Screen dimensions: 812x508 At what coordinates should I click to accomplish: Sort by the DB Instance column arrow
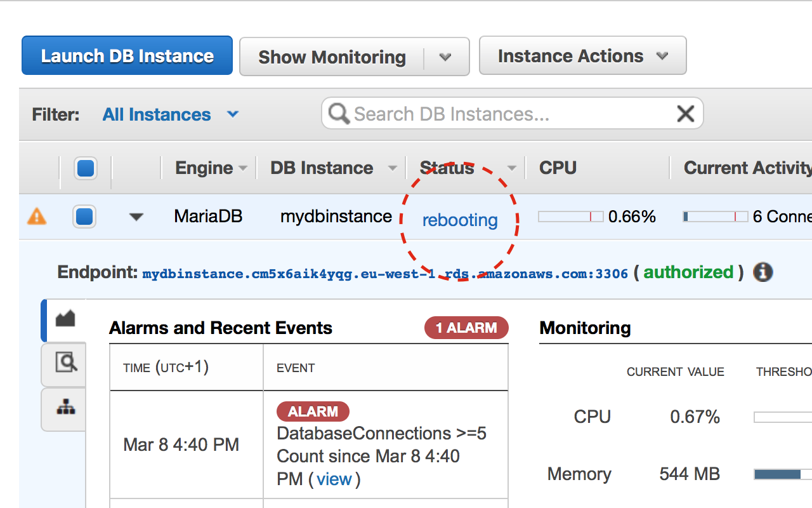(x=393, y=169)
